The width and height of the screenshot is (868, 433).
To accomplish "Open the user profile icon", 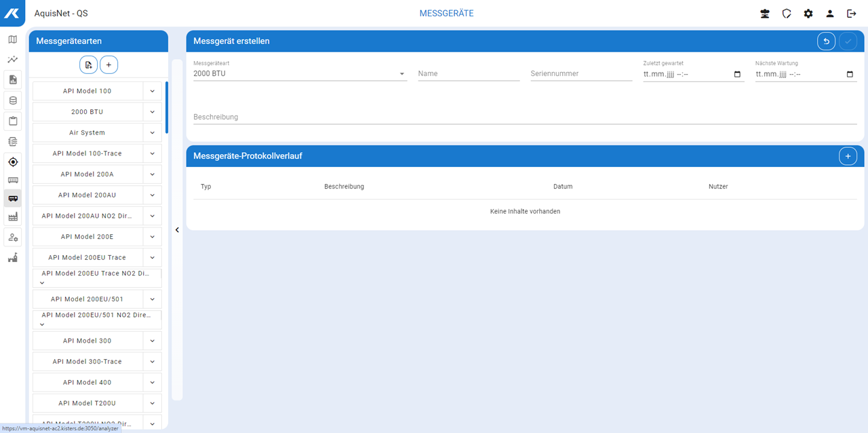I will 830,14.
